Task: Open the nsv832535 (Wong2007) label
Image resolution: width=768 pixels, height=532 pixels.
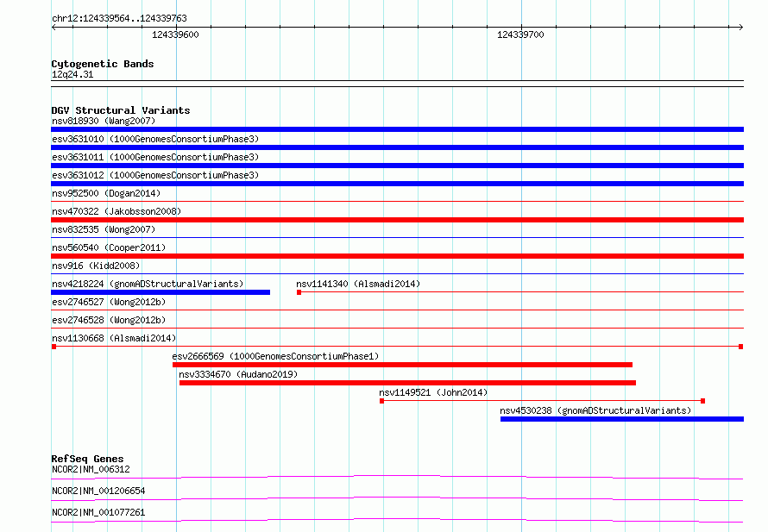Action: [x=104, y=229]
